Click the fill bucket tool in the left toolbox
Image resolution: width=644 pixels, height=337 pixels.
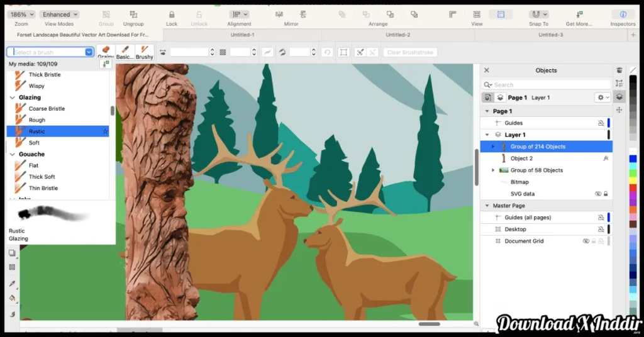click(13, 298)
